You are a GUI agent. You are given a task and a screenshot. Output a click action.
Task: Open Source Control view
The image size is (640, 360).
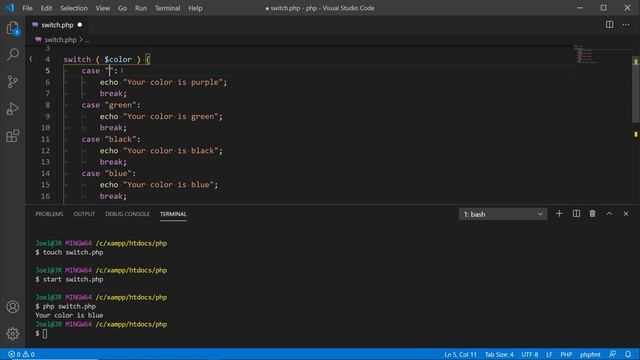click(x=13, y=82)
